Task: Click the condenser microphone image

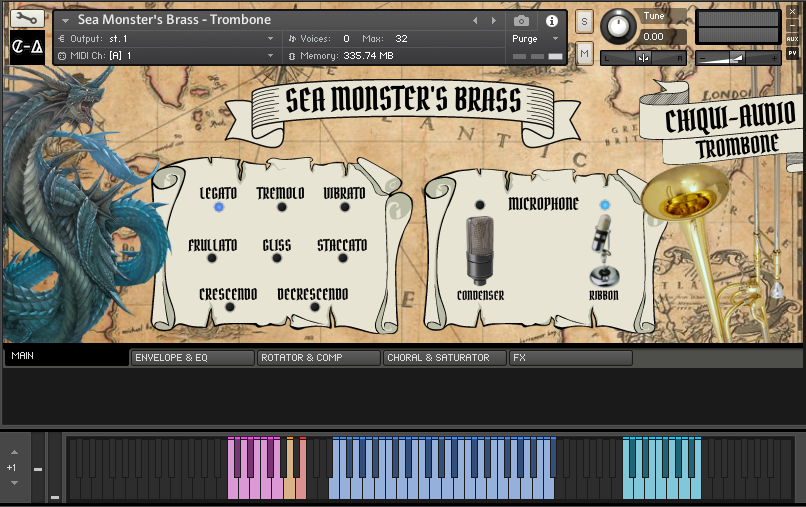Action: coord(480,250)
